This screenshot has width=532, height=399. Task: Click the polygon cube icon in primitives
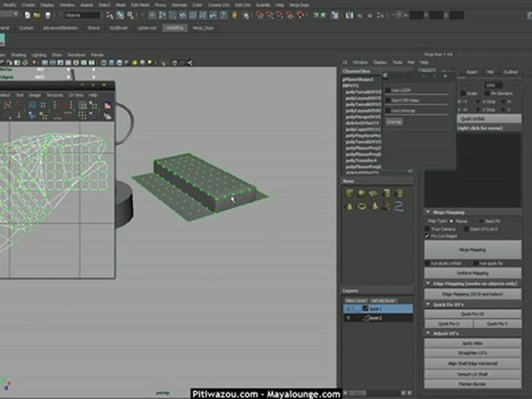[x=349, y=193]
